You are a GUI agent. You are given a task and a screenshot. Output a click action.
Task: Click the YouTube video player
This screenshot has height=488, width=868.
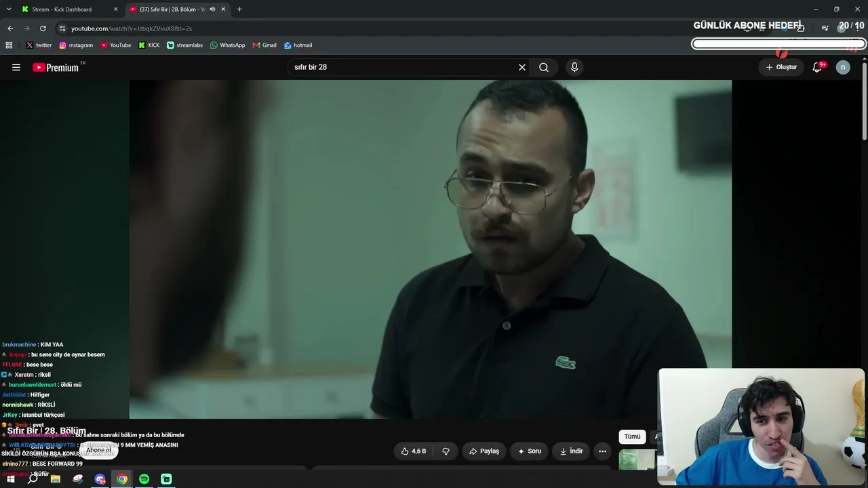point(431,249)
